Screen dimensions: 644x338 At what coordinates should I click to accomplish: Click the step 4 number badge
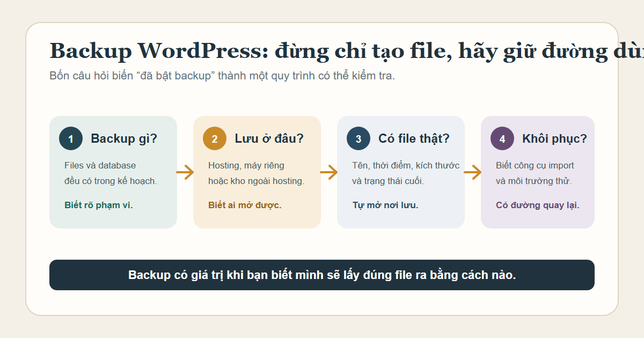(x=502, y=138)
